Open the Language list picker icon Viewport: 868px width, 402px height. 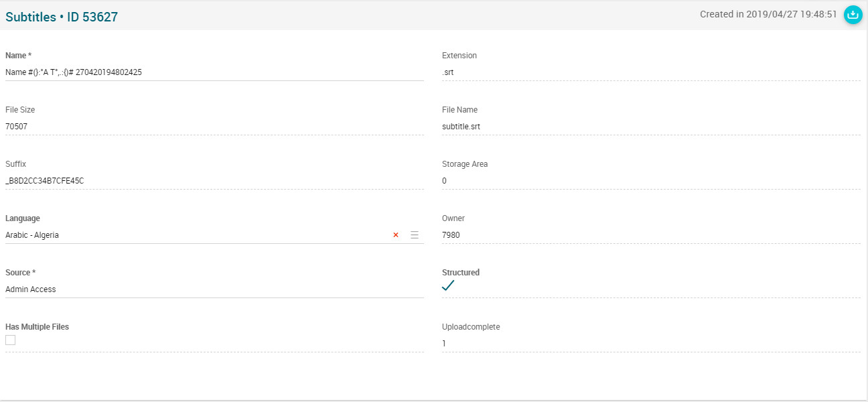pos(415,235)
